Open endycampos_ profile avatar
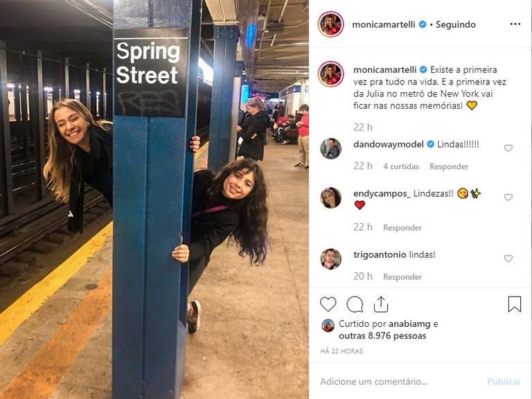Screen dimensions: 532x399 pos(331,197)
